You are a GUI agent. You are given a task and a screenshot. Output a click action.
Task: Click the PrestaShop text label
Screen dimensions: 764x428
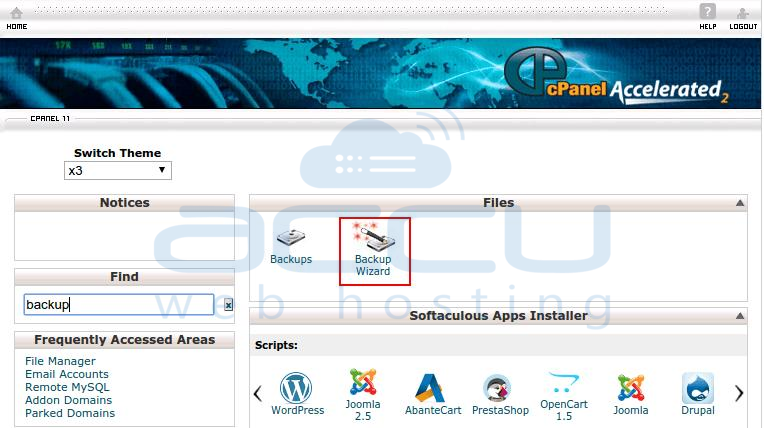(500, 410)
